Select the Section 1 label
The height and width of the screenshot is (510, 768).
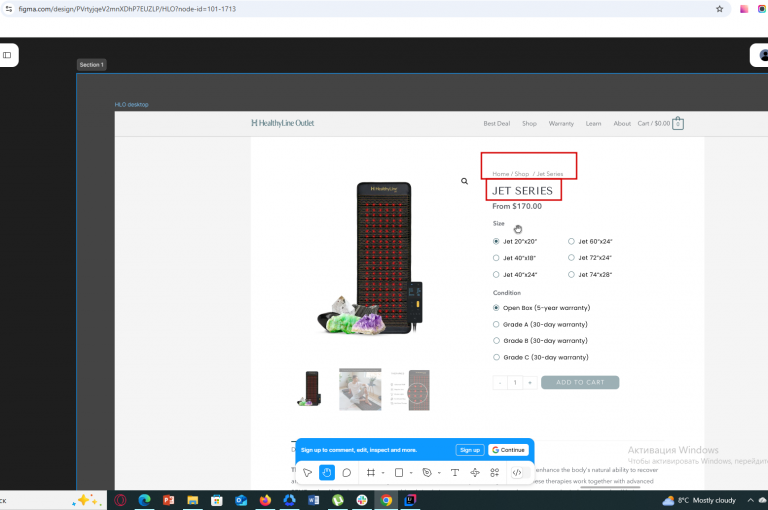click(x=92, y=65)
